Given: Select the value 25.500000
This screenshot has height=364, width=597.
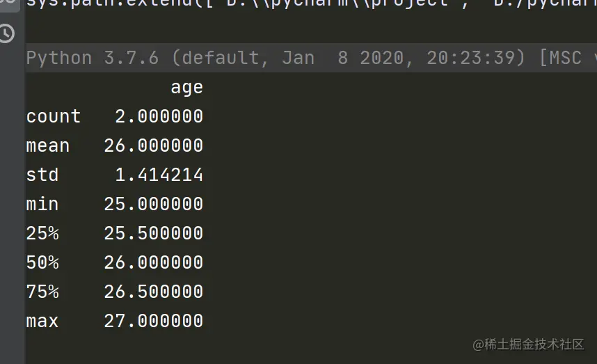Looking at the screenshot, I should [x=154, y=233].
